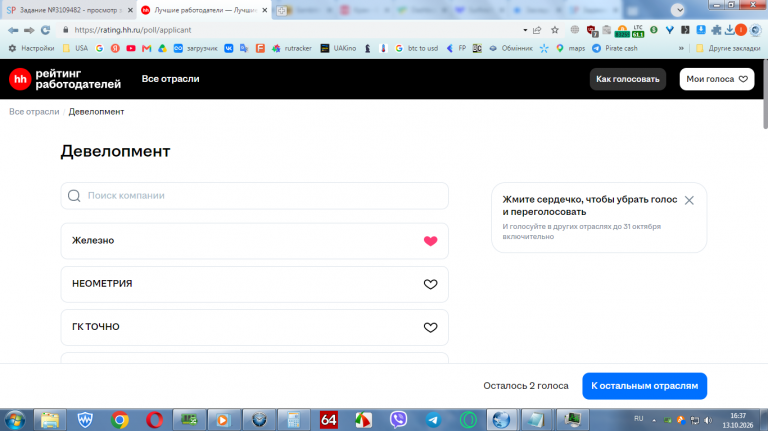Open the maps bookmark
The height and width of the screenshot is (431, 768).
point(570,48)
